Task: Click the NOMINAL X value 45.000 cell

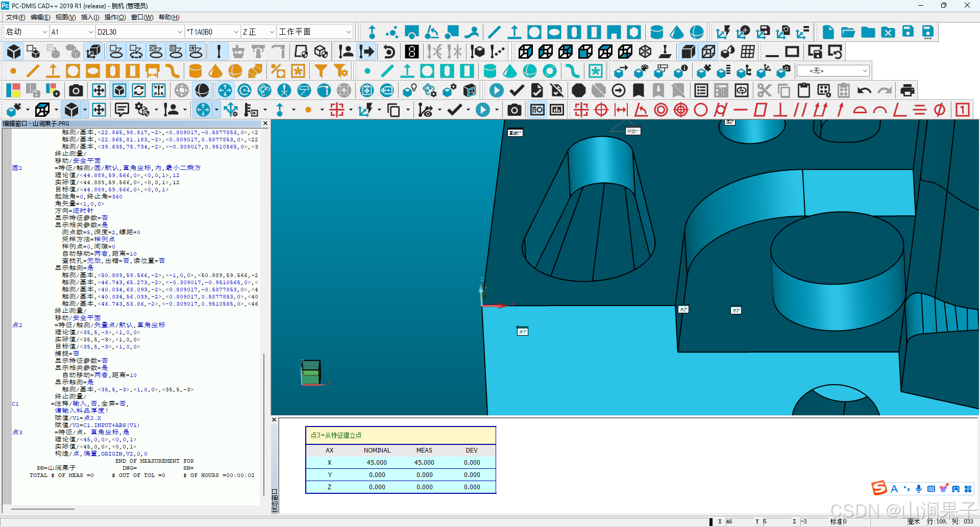Action: pyautogui.click(x=377, y=463)
